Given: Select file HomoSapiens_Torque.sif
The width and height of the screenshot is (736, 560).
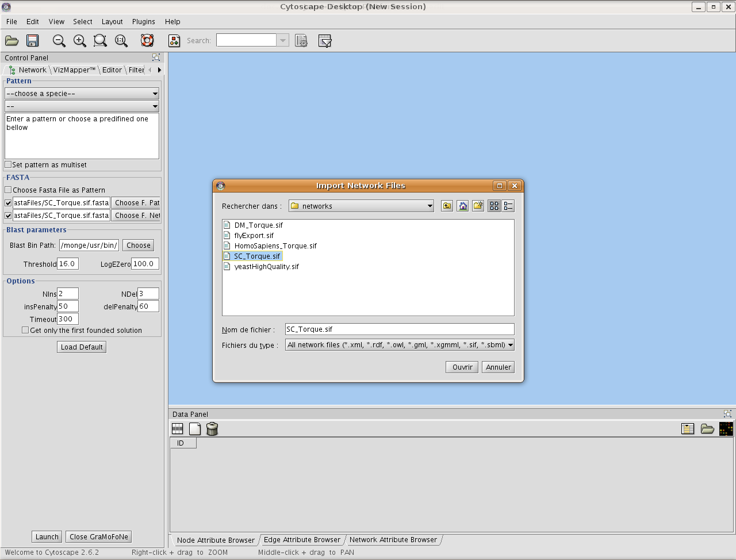Looking at the screenshot, I should (x=275, y=246).
